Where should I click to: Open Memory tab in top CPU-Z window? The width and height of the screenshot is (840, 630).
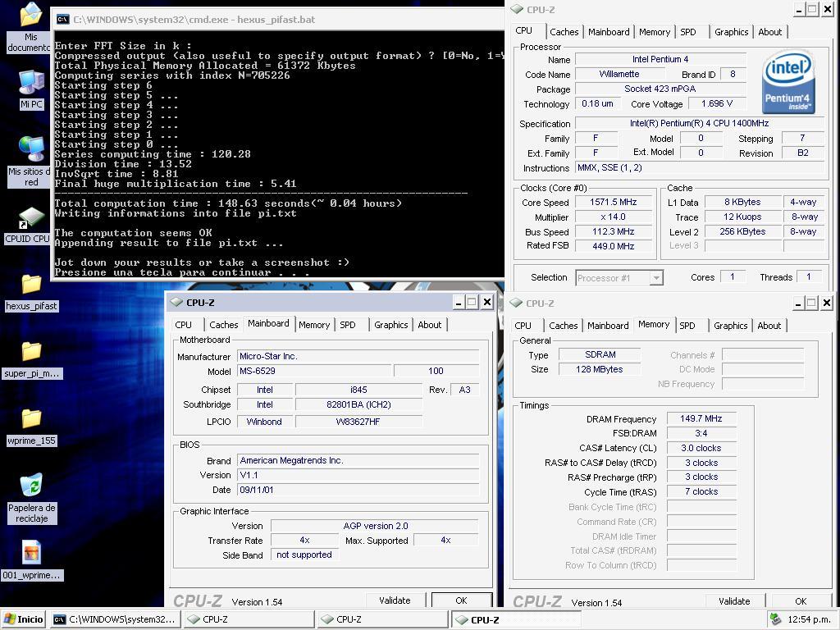point(654,32)
